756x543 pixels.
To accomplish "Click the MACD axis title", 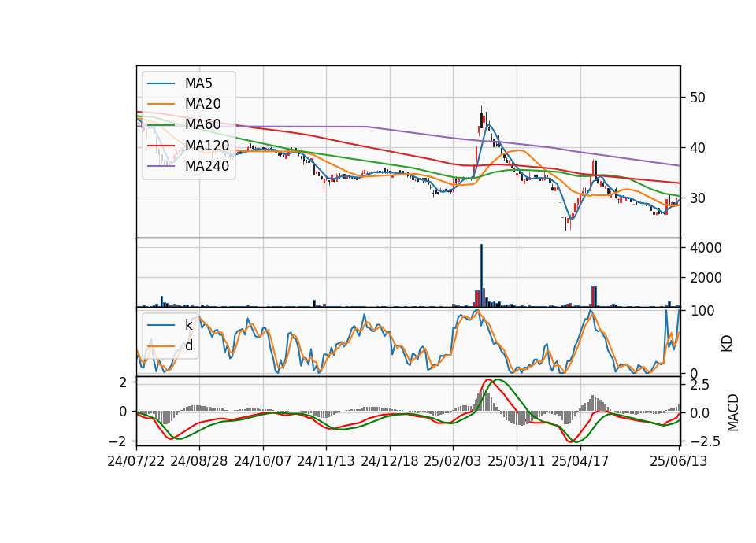I will click(x=733, y=412).
